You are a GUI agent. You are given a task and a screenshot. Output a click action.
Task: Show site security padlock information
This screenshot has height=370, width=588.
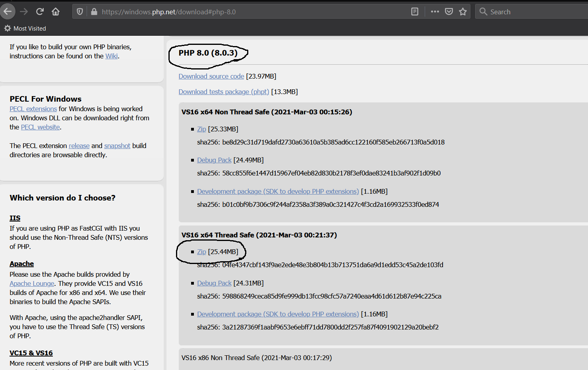pos(94,12)
